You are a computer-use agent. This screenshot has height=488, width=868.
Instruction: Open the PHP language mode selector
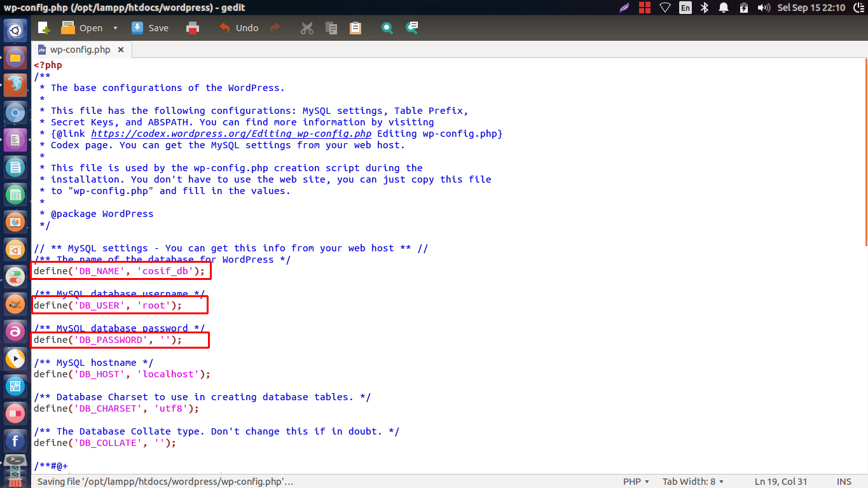coord(634,481)
